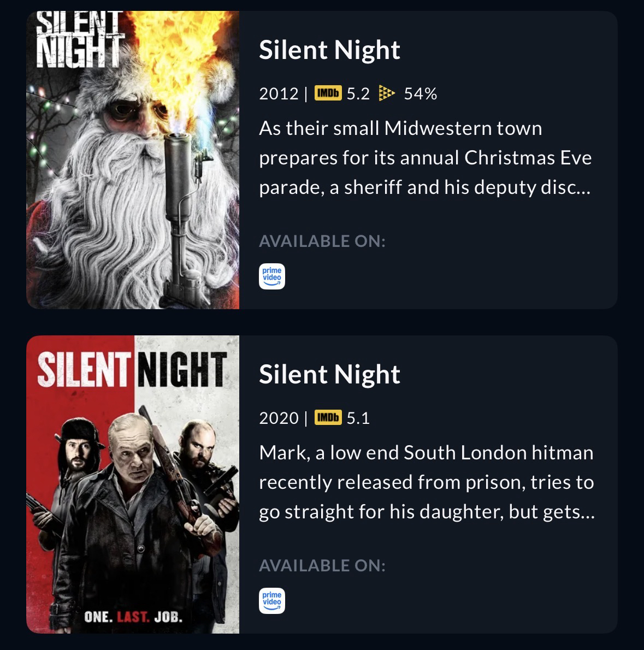
Task: Open Prime Video icon for Silent Night 2020
Action: point(272,601)
